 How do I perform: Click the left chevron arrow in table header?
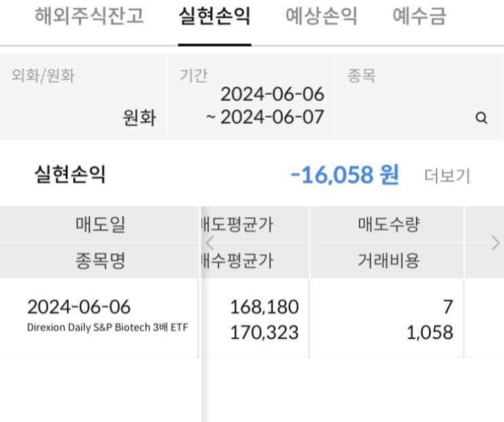210,242
